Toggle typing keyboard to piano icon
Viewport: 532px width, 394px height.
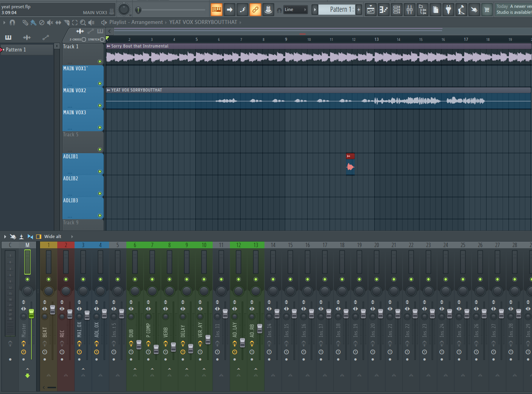click(x=216, y=9)
